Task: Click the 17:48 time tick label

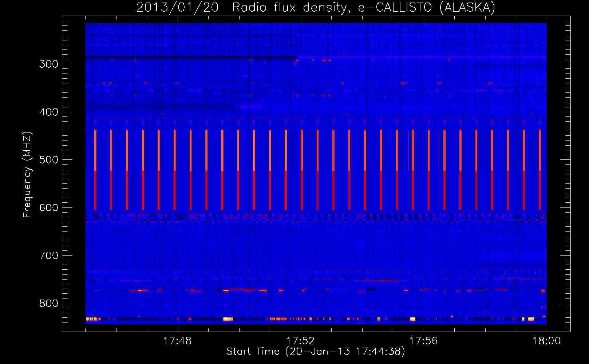Action: click(177, 341)
